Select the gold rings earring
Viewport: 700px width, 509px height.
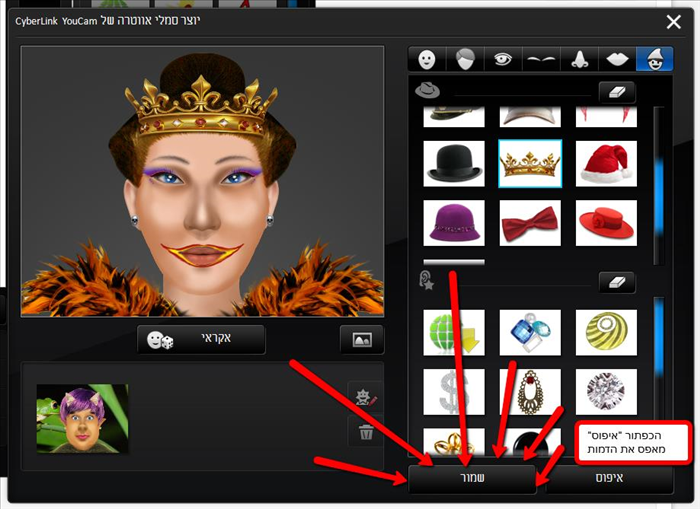point(454,442)
